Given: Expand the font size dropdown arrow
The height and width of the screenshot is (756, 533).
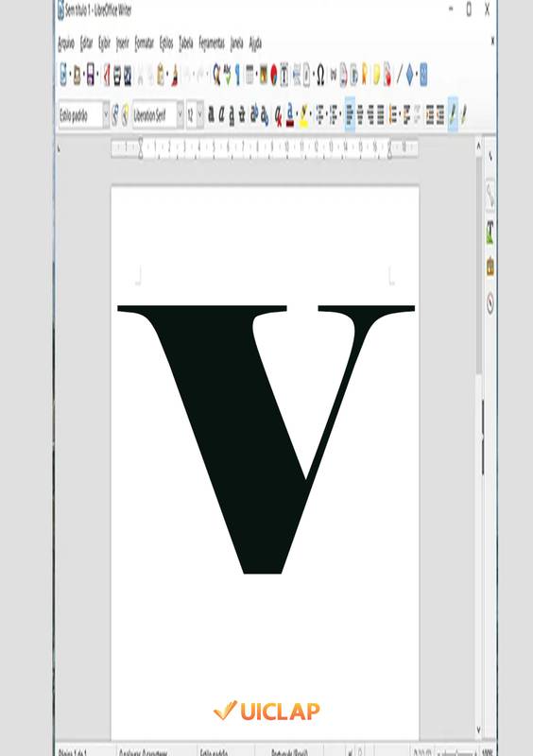Looking at the screenshot, I should click(x=200, y=115).
